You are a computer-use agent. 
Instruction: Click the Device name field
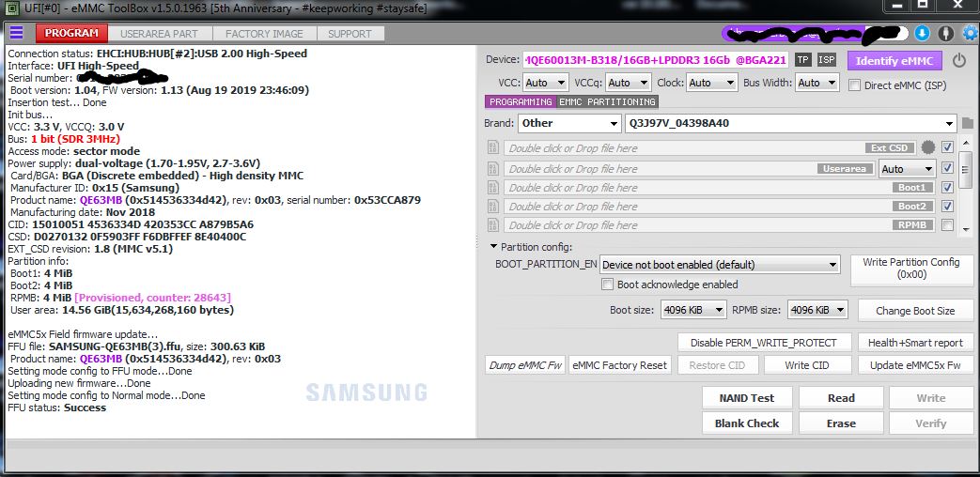point(656,60)
